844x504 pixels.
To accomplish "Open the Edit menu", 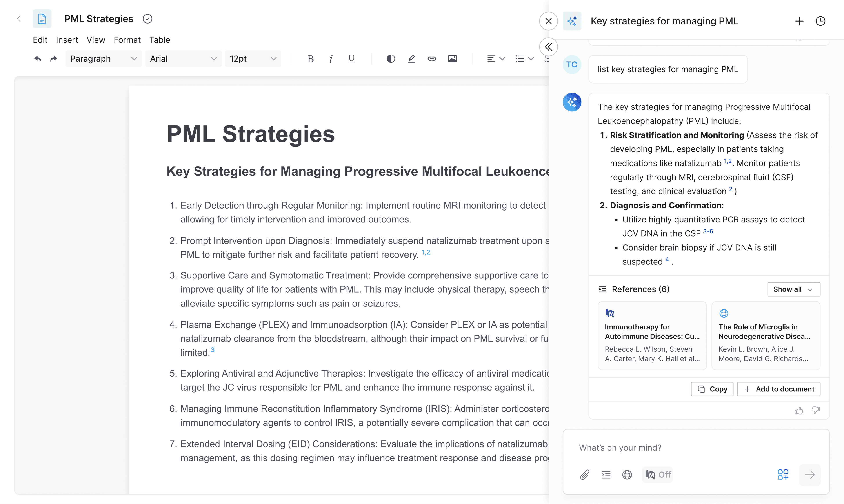I will pos(40,40).
